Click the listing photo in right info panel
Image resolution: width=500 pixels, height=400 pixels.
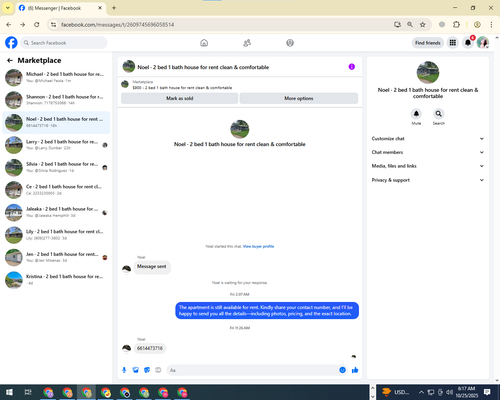coord(428,72)
